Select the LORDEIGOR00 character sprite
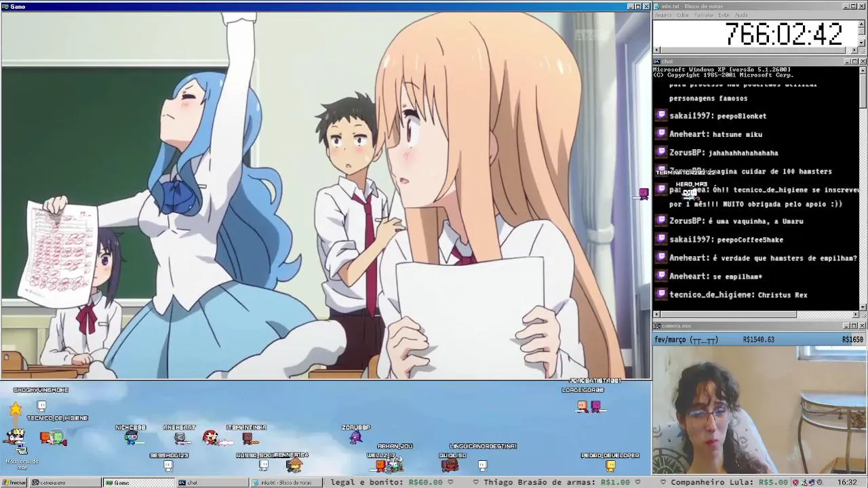Viewport: 868px width, 488px height. click(x=583, y=406)
